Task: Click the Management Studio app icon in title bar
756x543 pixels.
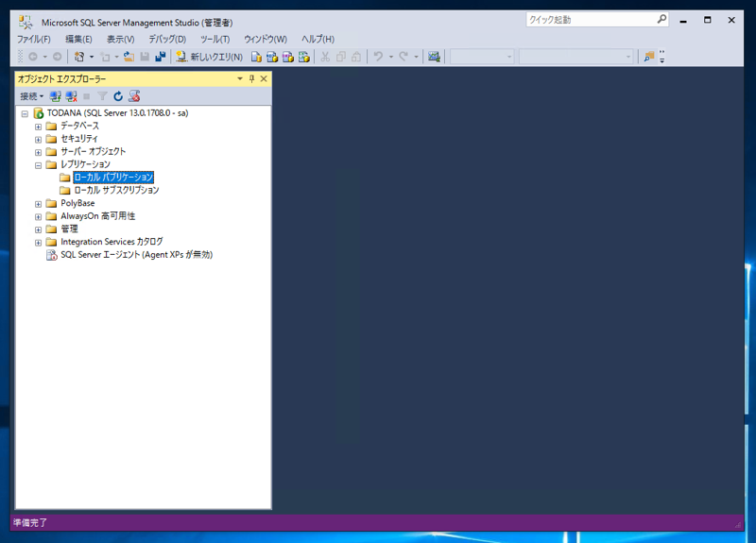Action: (26, 22)
